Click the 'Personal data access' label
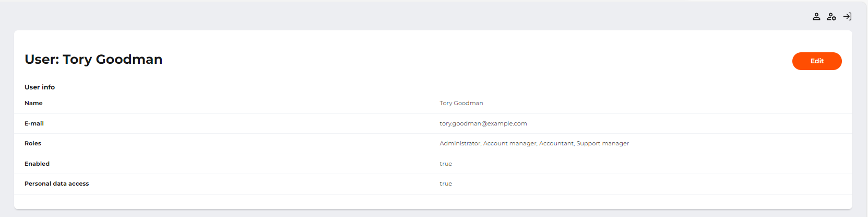This screenshot has width=868, height=217. (56, 184)
